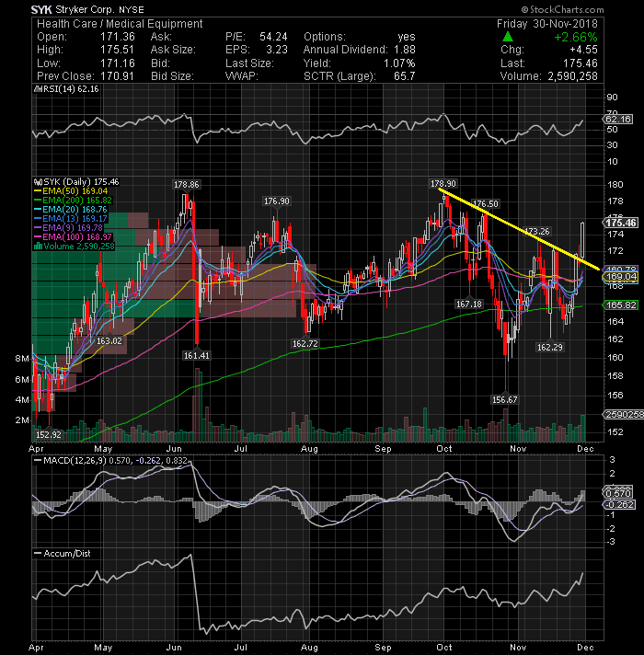644x655 pixels.
Task: Click the 178.90 October peak price label
Action: click(443, 183)
